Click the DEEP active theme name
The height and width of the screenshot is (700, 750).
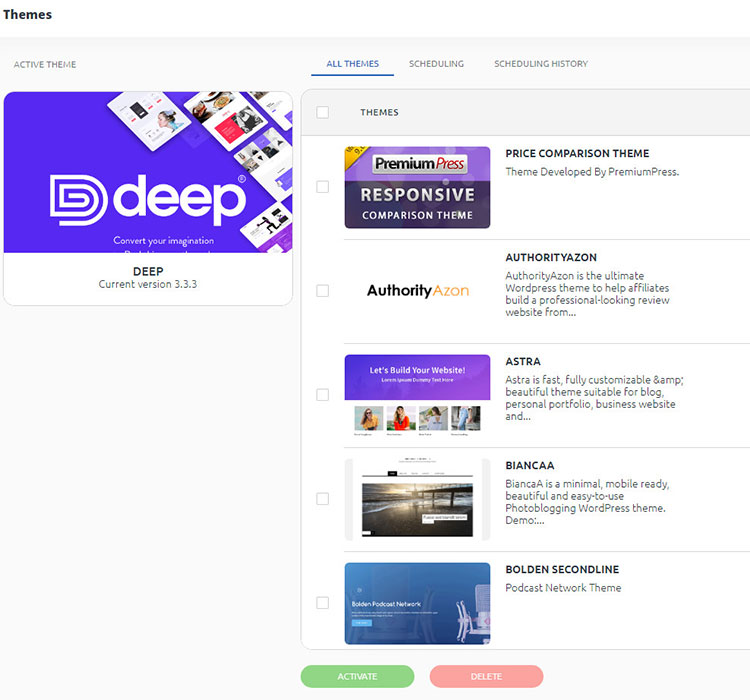[148, 271]
